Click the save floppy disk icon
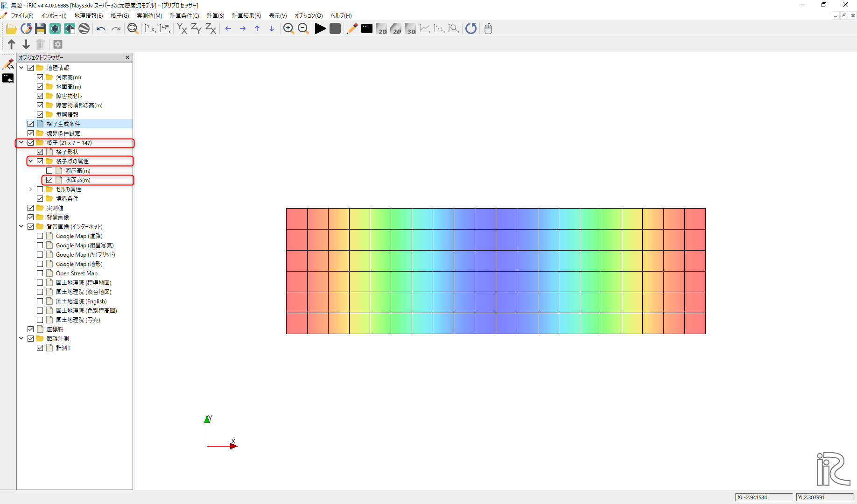 (41, 29)
